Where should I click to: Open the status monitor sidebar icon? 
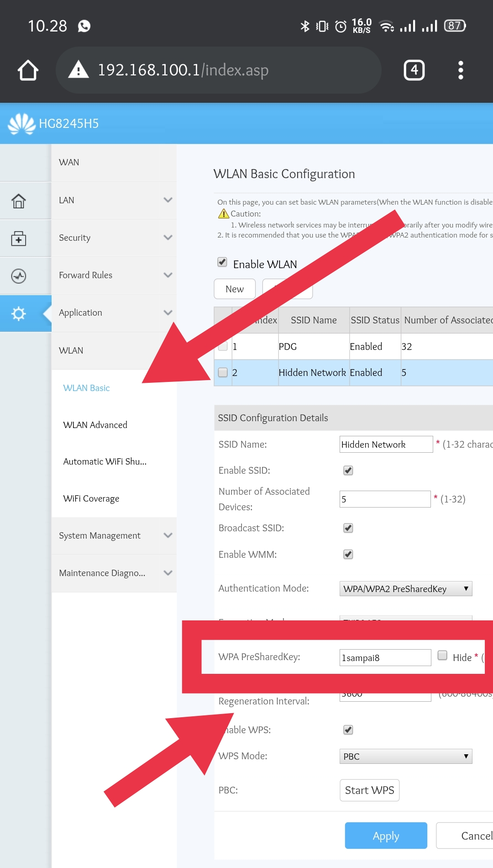(19, 276)
